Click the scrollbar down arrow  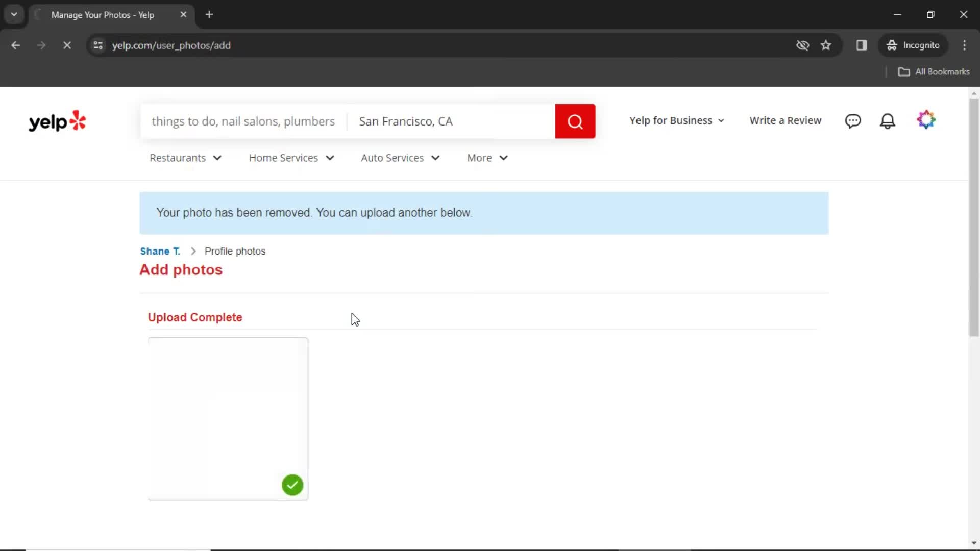coord(974,543)
